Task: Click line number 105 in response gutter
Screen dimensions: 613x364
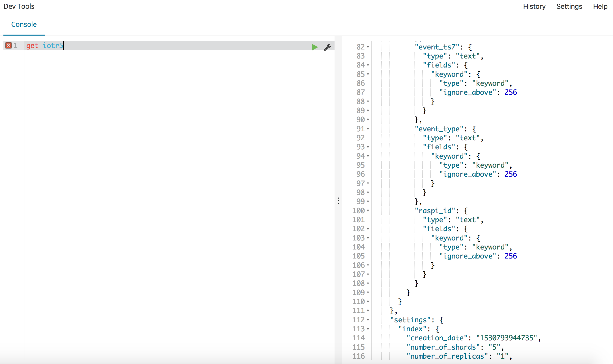Action: pos(358,256)
